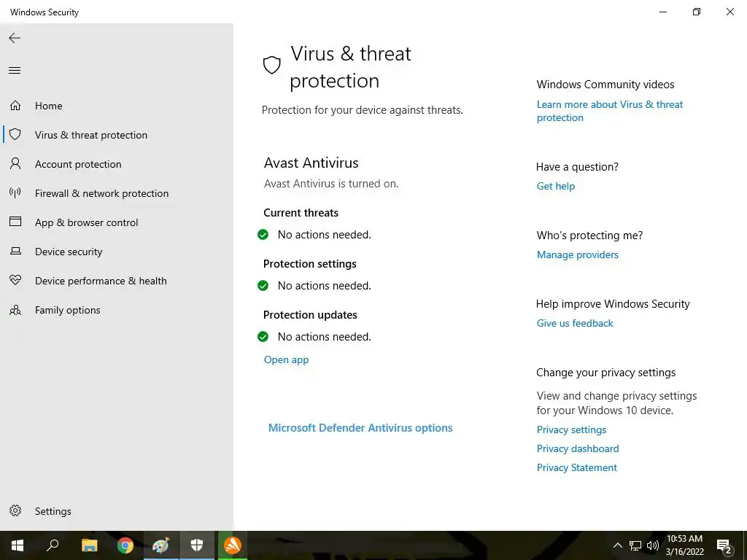Image resolution: width=747 pixels, height=560 pixels.
Task: Switch to Paint in the taskbar
Action: coord(161,545)
